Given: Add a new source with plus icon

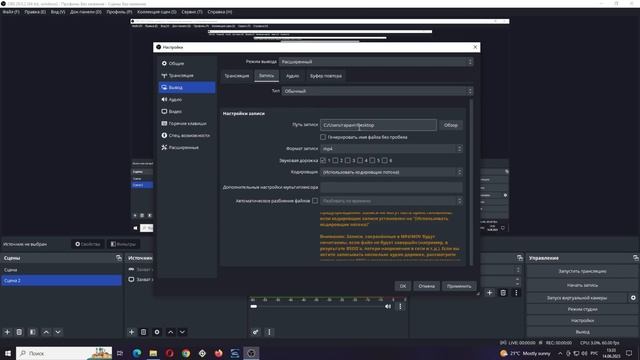Looking at the screenshot, I should tap(131, 332).
